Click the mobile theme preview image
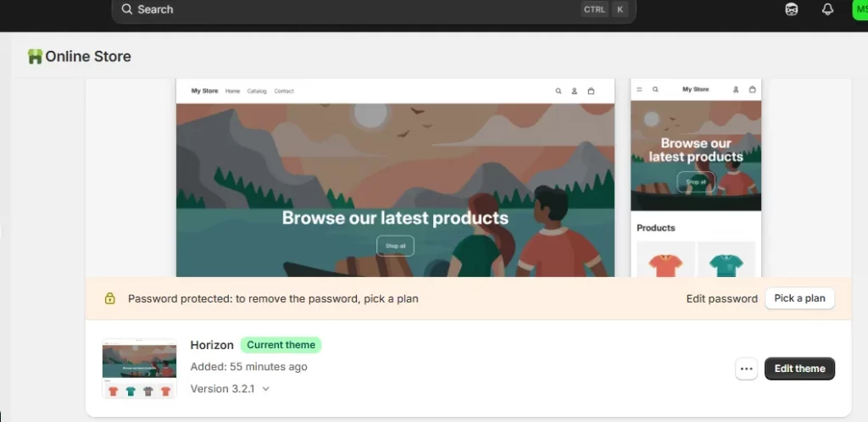The height and width of the screenshot is (422, 868). point(696,178)
